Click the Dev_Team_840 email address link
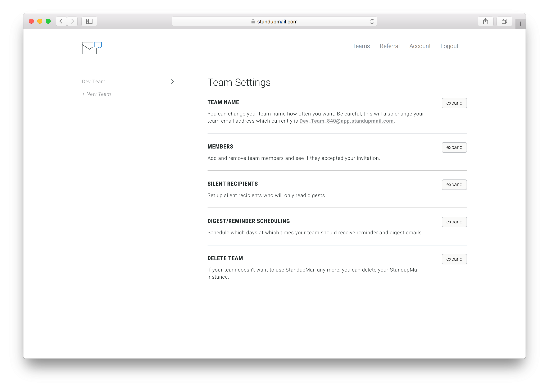Image resolution: width=549 pixels, height=392 pixels. [346, 121]
